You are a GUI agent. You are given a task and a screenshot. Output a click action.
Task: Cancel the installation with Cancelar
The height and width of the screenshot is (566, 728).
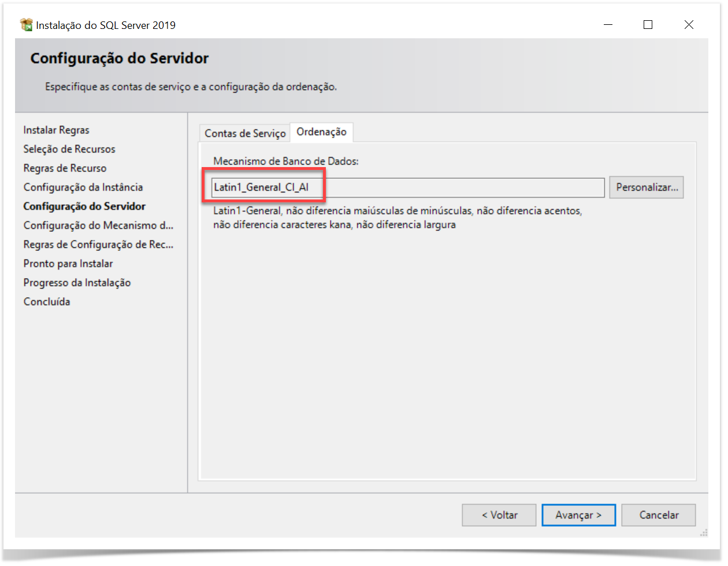659,515
